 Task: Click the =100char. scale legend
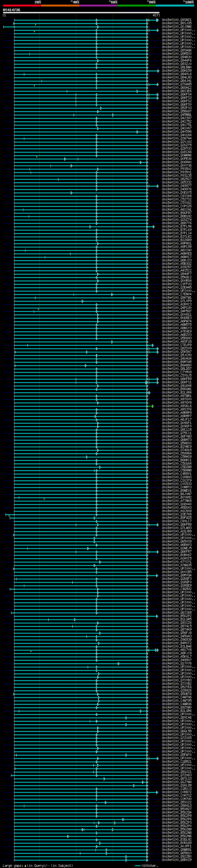pos(147,865)
